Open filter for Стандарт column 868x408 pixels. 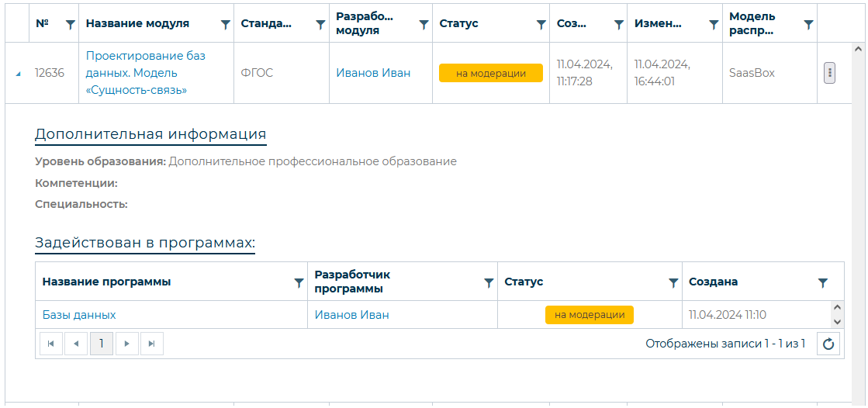(320, 25)
